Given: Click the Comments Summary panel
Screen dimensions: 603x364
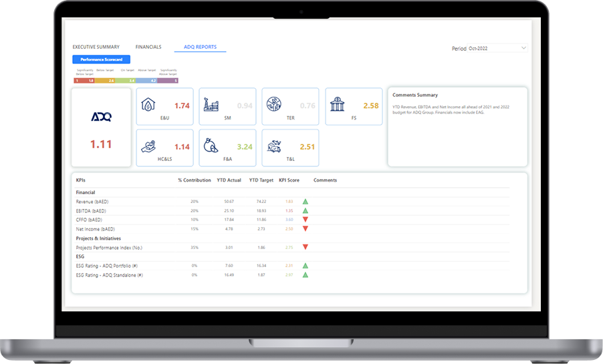Looking at the screenshot, I should (x=458, y=127).
